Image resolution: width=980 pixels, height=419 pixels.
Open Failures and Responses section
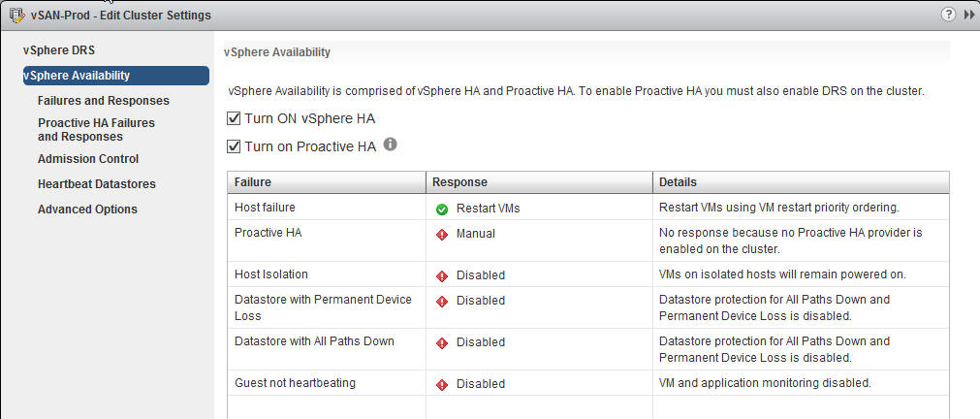click(x=103, y=101)
